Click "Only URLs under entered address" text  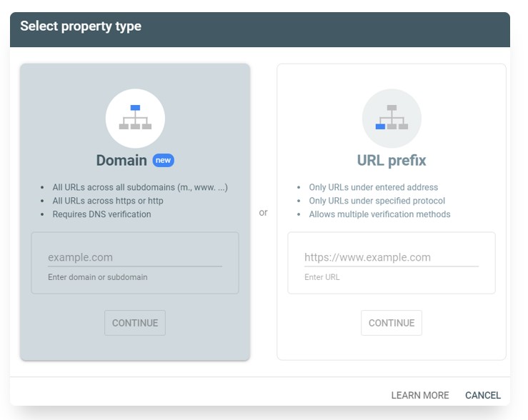coord(374,187)
